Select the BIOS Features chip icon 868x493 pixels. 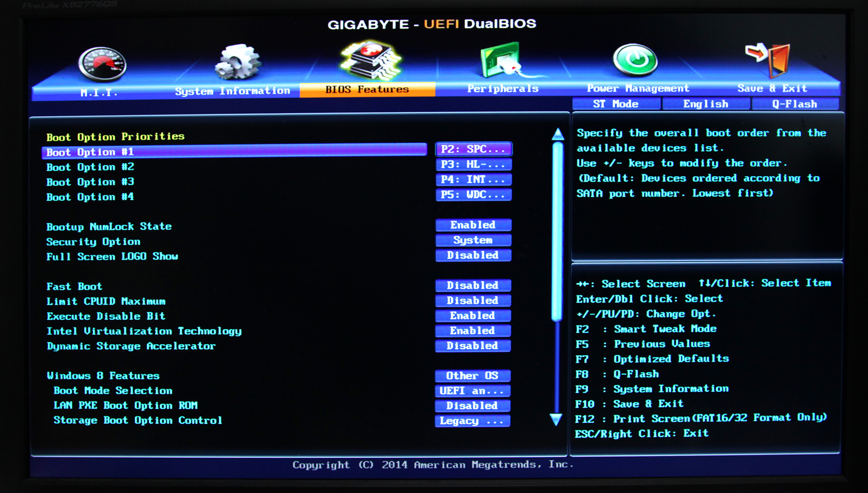[x=370, y=60]
